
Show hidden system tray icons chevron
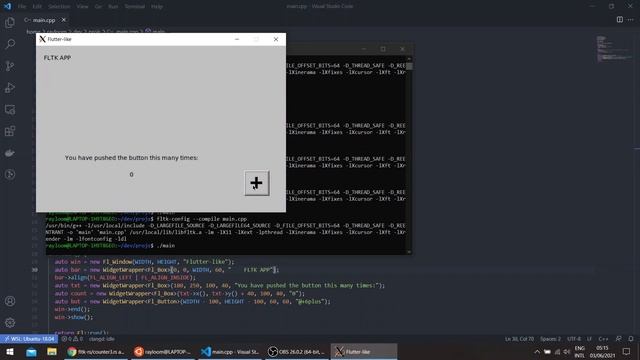click(x=537, y=351)
